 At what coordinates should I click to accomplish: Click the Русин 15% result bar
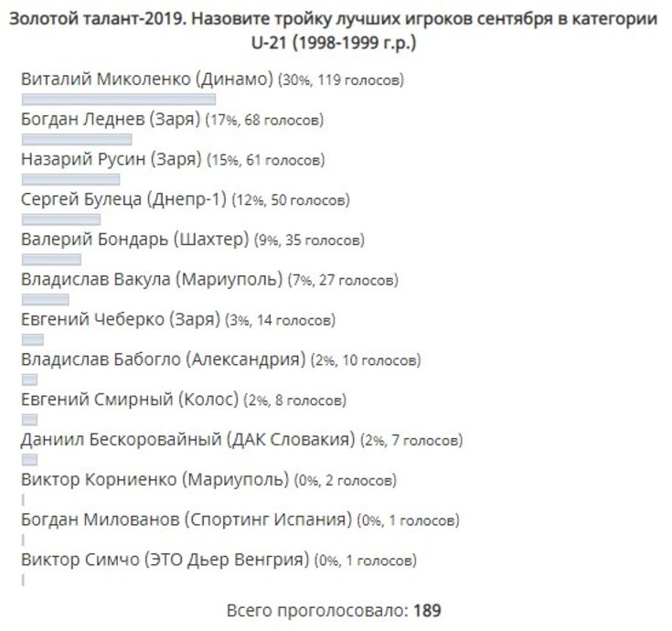[70, 179]
